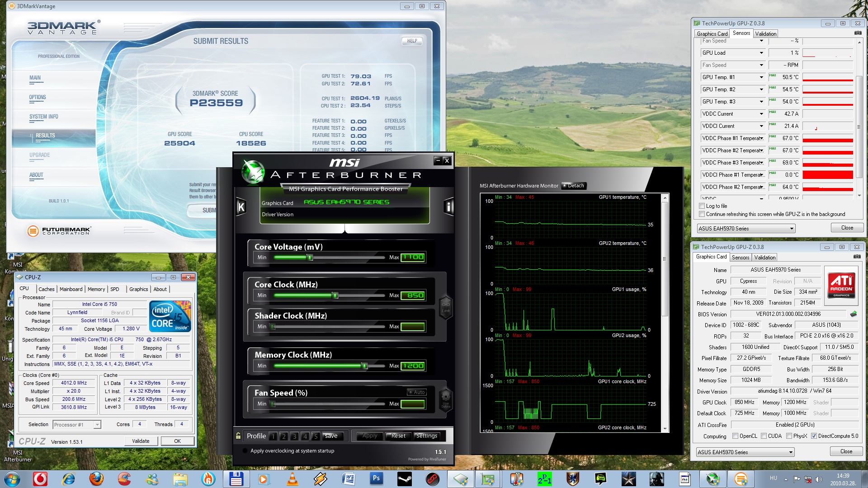Click the BIOS save icon in GPU-Z
868x488 pixels.
click(854, 314)
